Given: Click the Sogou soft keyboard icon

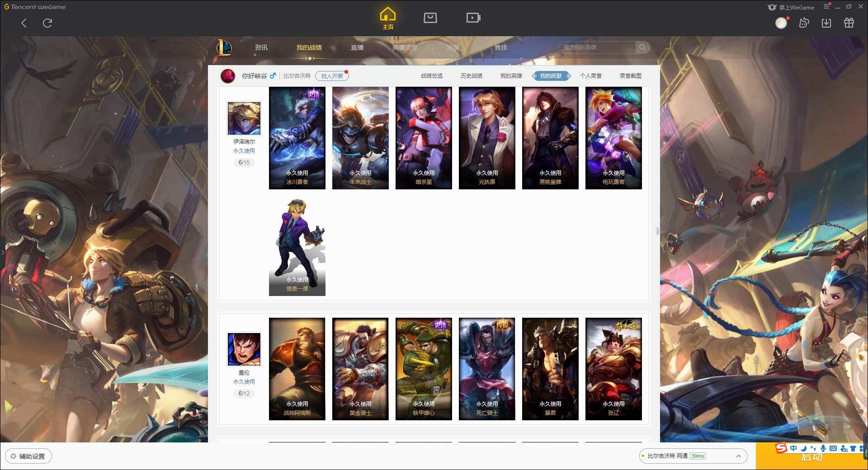Looking at the screenshot, I should (833, 448).
